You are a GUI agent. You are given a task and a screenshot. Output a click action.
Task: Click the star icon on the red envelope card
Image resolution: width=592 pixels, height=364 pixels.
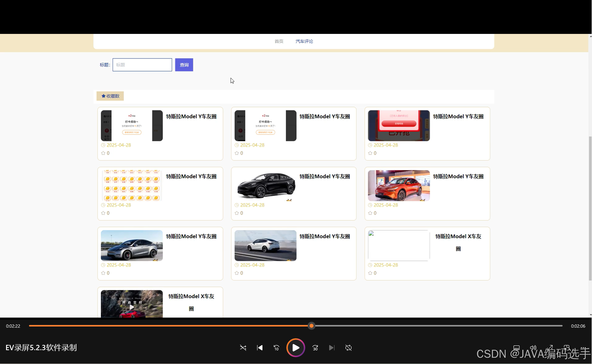(x=370, y=153)
